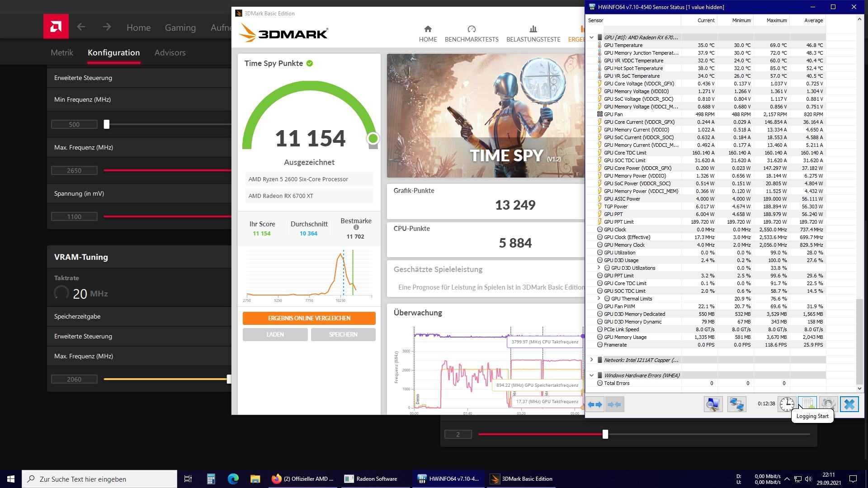Click the AMD logo in Radeon Software
This screenshot has width=868, height=488.
click(x=56, y=27)
